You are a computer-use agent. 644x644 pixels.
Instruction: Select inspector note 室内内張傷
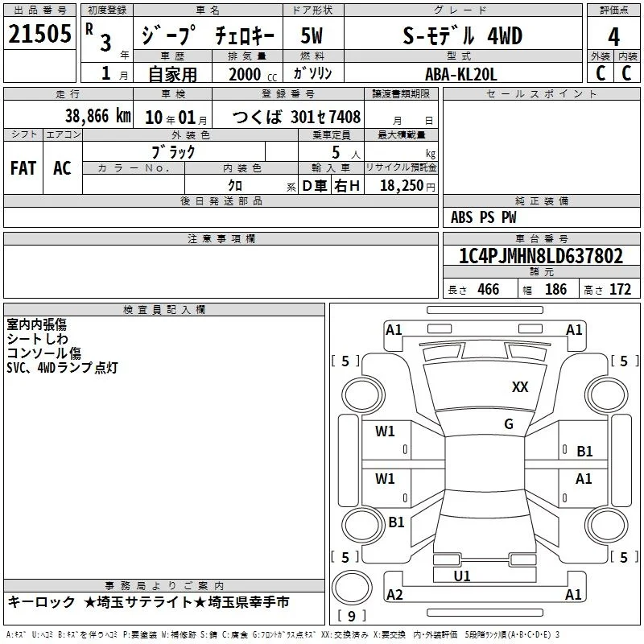pos(36,324)
